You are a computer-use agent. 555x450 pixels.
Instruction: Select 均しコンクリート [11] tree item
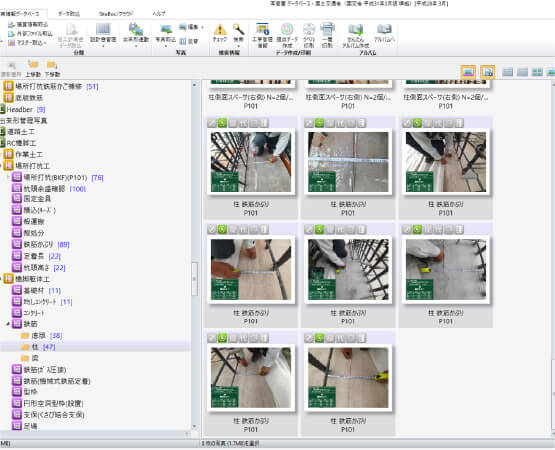tap(42, 302)
